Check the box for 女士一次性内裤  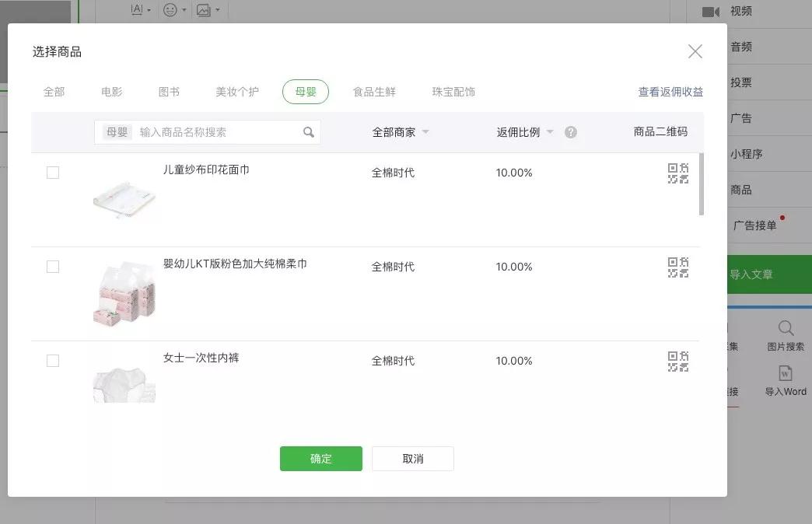[53, 361]
